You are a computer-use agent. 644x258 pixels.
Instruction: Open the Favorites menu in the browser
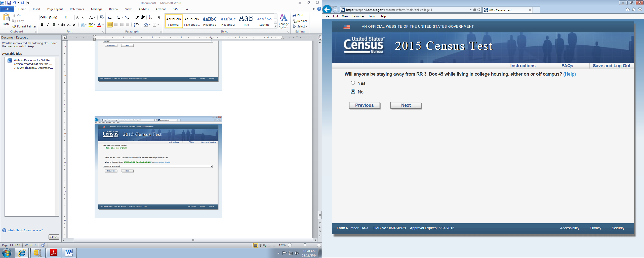click(358, 16)
